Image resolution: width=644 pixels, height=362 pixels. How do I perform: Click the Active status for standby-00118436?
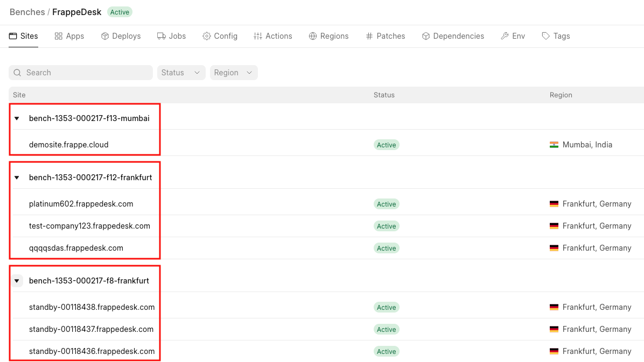coord(387,351)
